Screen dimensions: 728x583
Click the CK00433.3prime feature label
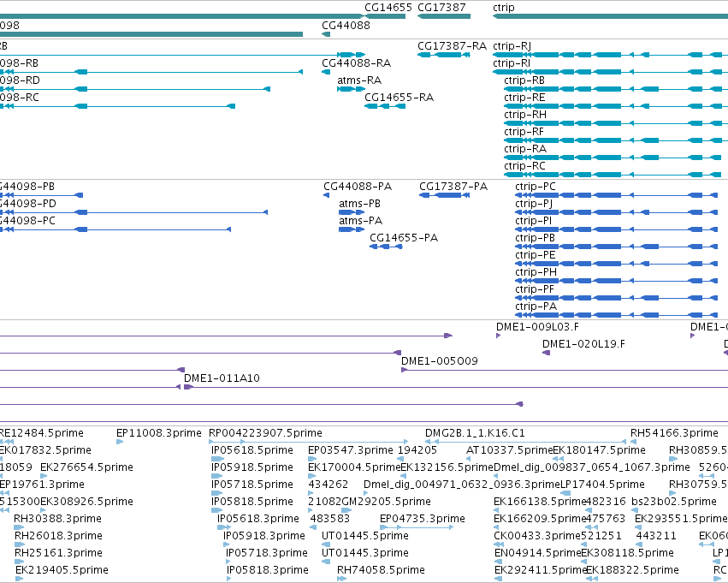coord(537,537)
